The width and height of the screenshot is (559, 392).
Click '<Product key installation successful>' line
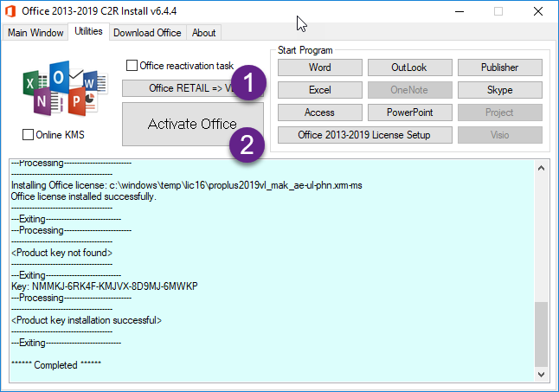[x=87, y=320]
